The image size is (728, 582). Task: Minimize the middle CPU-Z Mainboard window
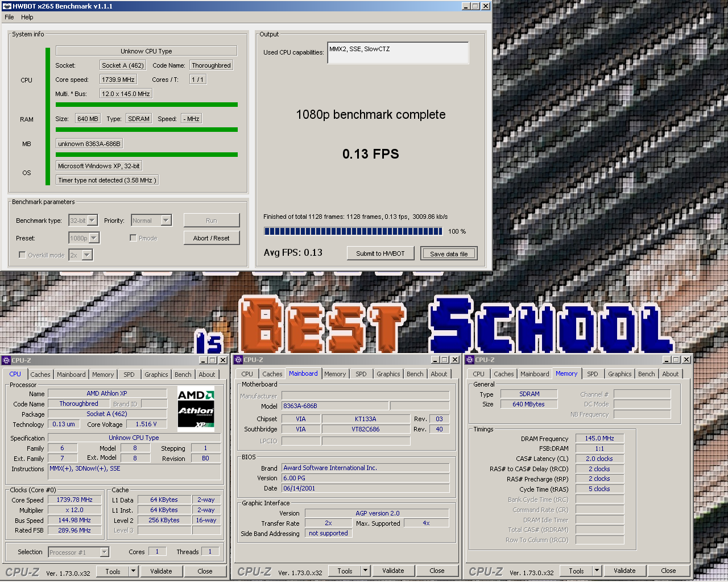tap(436, 360)
